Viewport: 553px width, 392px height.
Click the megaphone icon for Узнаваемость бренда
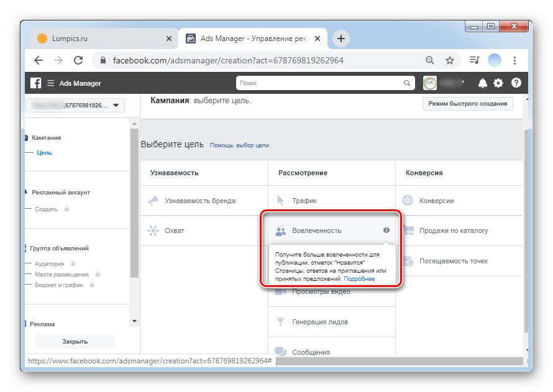pos(153,201)
